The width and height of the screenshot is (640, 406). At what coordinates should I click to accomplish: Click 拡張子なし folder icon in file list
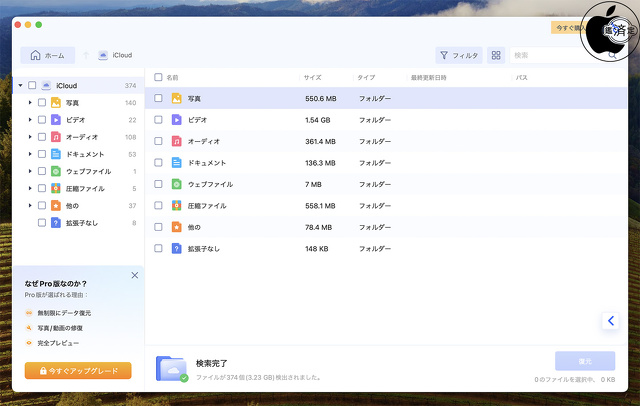[x=176, y=248]
